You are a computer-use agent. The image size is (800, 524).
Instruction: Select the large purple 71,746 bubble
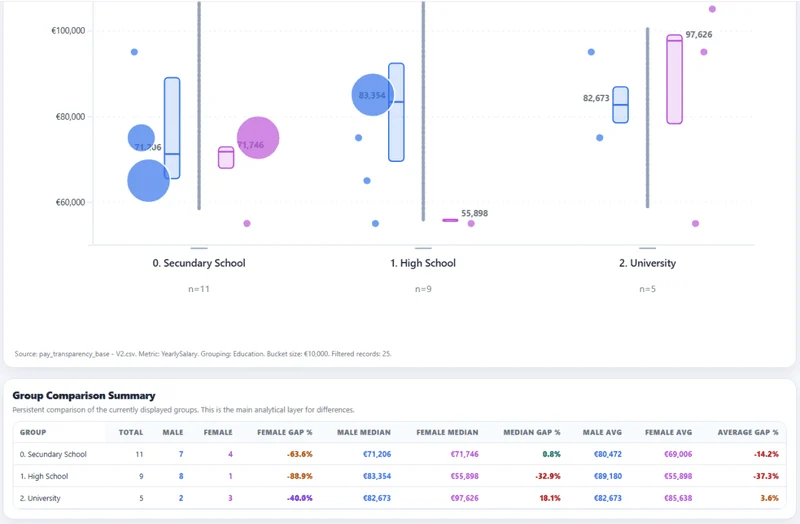pyautogui.click(x=258, y=138)
